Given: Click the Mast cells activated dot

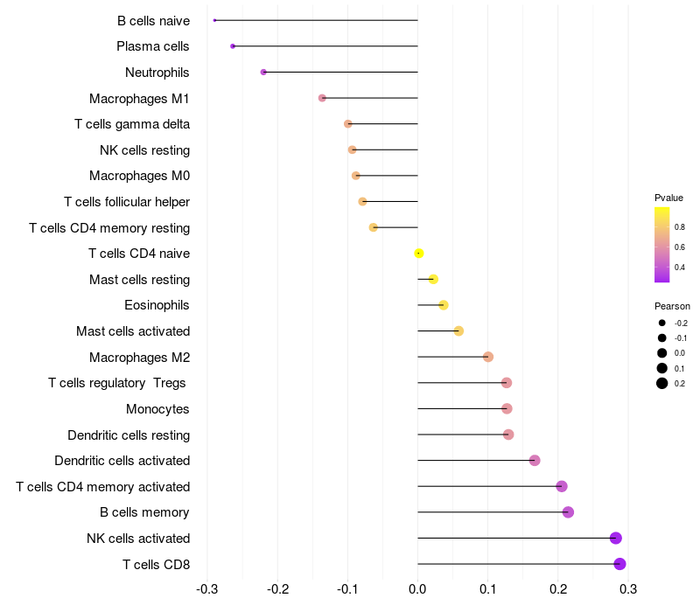Looking at the screenshot, I should tap(458, 331).
